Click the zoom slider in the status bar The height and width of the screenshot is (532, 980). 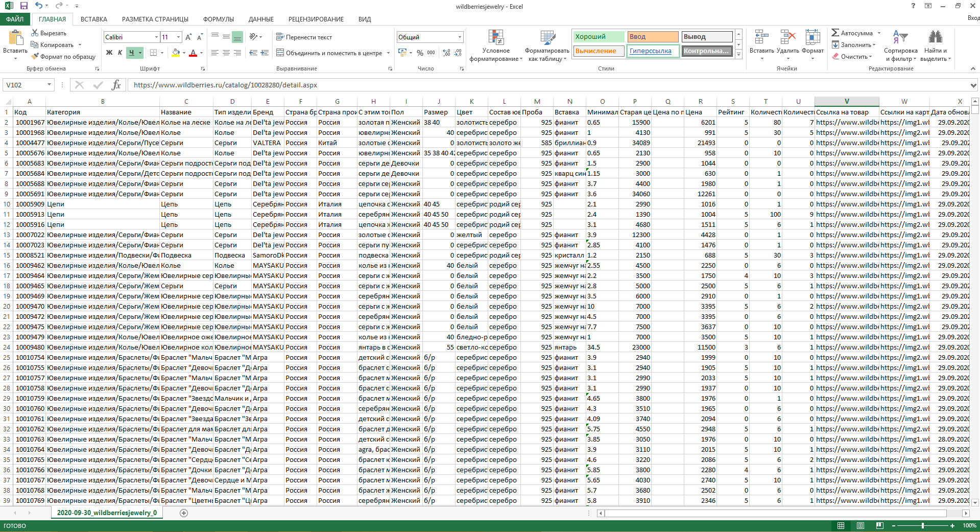coord(922,525)
